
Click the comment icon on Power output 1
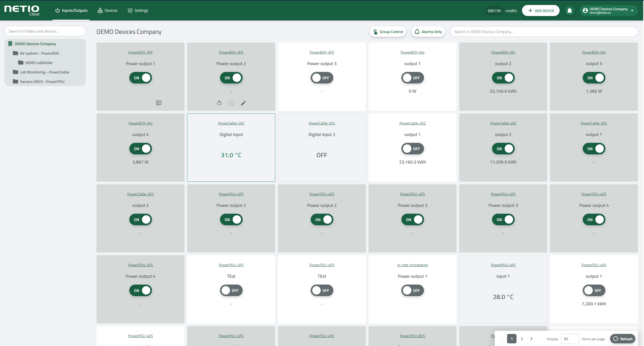[x=159, y=103]
